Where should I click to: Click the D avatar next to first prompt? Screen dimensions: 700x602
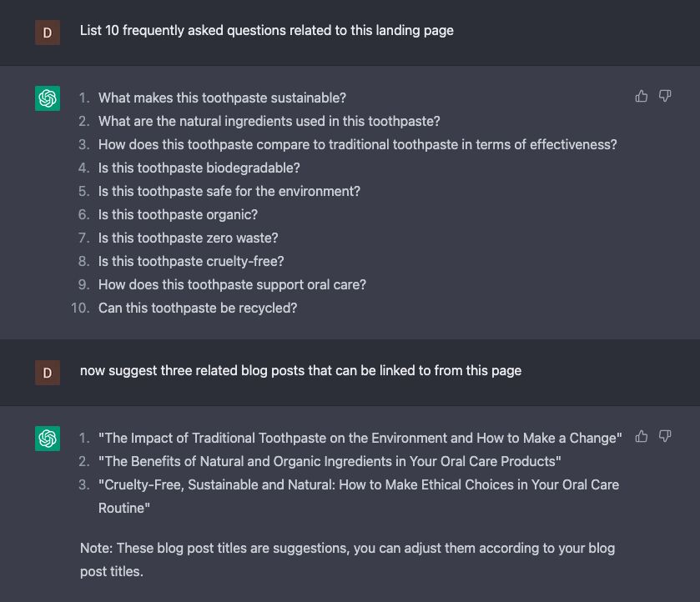pyautogui.click(x=48, y=33)
